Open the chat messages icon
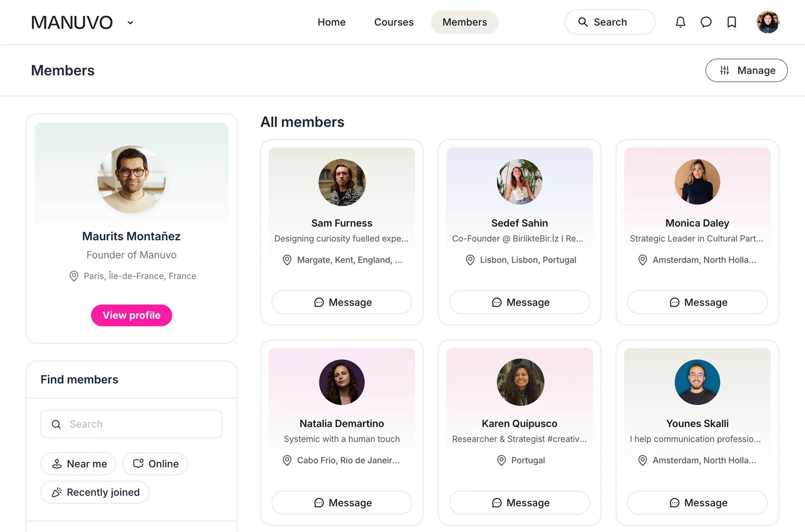 [x=706, y=22]
